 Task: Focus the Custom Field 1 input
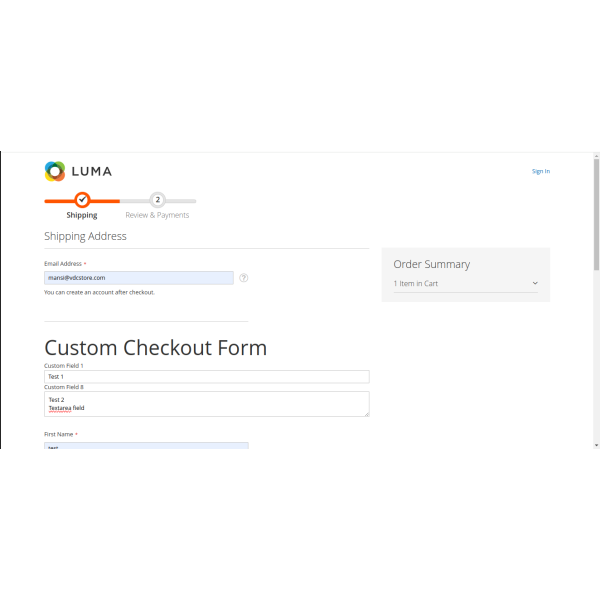coord(206,377)
